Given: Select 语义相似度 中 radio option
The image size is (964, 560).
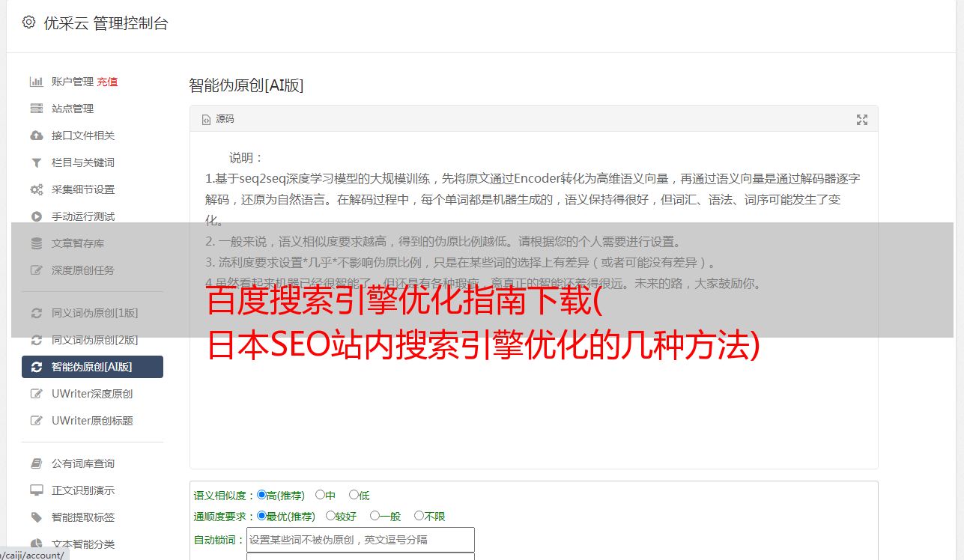Looking at the screenshot, I should click(320, 495).
